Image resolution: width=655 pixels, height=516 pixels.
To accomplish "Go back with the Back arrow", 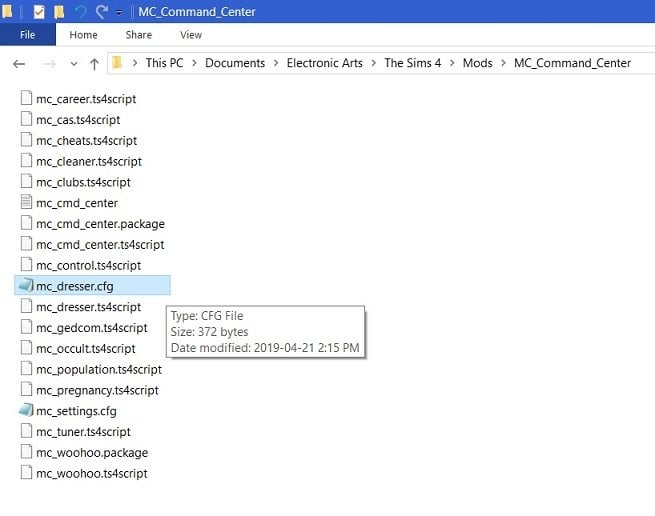I will pyautogui.click(x=19, y=64).
